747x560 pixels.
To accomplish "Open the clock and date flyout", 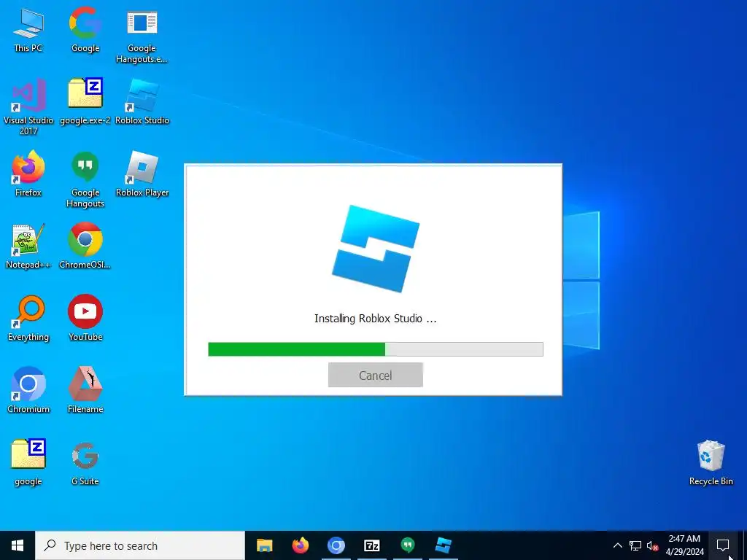I will (684, 545).
